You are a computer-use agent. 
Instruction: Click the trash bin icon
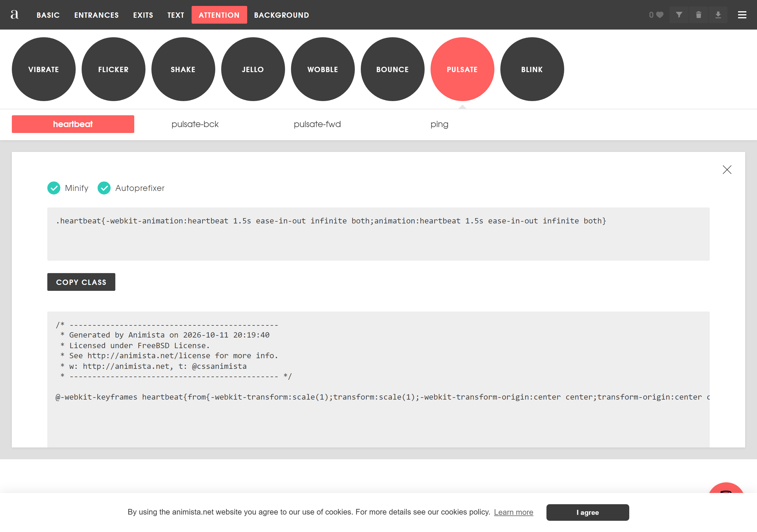point(698,15)
